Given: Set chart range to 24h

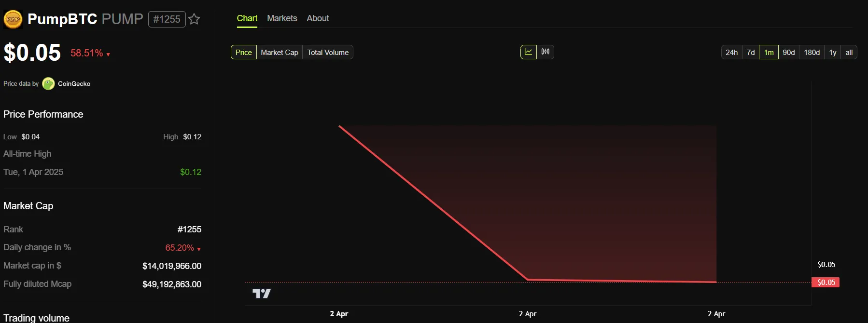Looking at the screenshot, I should click(731, 52).
